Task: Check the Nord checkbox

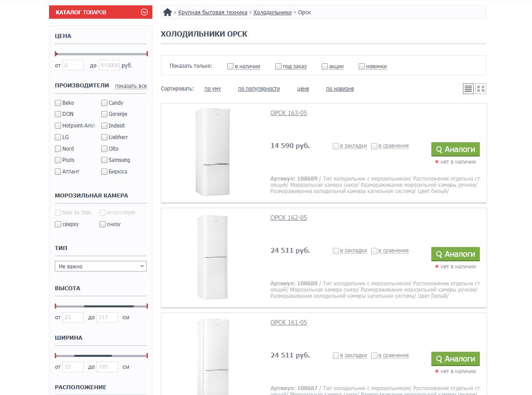Action: pos(58,148)
